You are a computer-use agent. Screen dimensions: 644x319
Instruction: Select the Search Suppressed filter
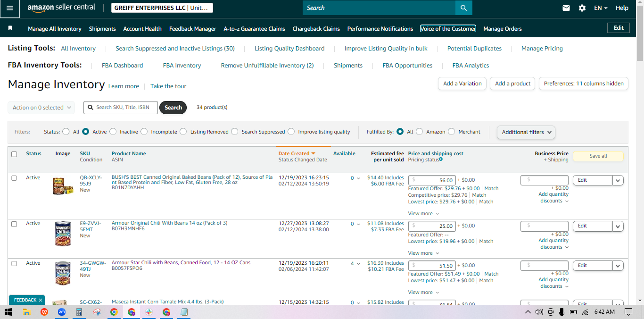click(234, 132)
